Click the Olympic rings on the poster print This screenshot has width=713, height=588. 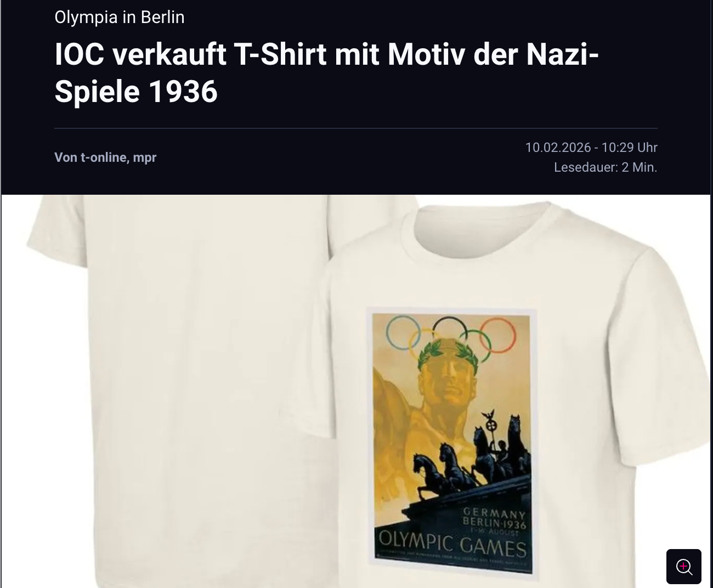pos(451,335)
